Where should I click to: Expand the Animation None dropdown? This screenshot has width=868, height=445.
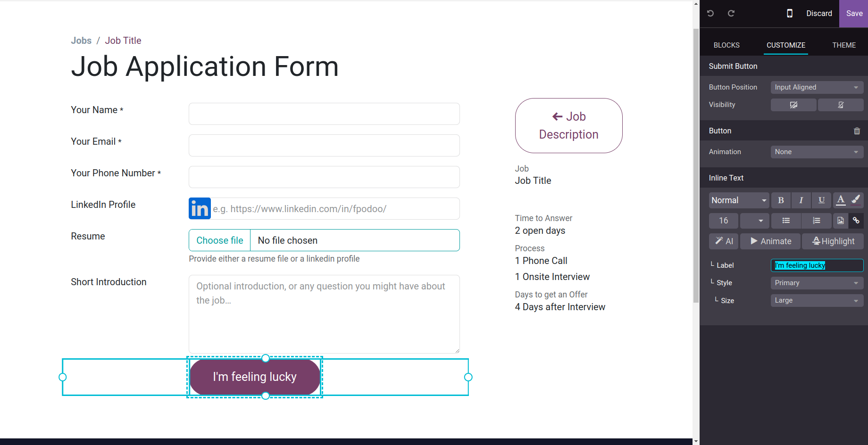[x=817, y=152]
